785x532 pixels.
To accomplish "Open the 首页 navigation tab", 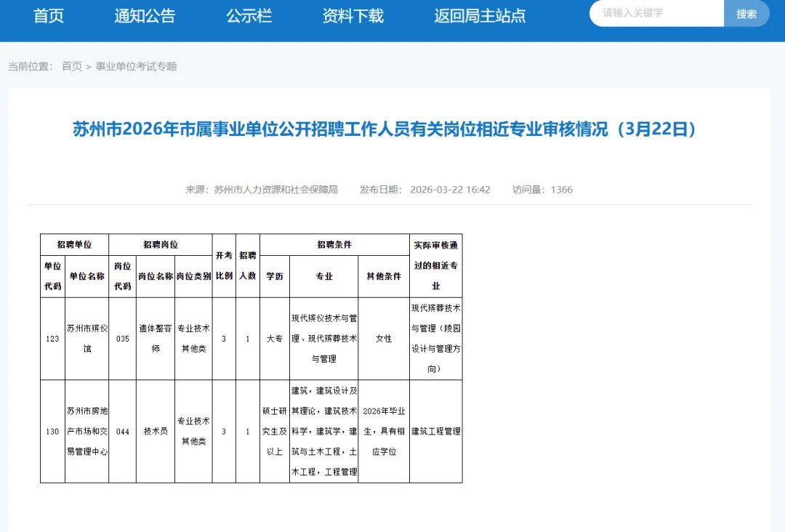I will (49, 16).
